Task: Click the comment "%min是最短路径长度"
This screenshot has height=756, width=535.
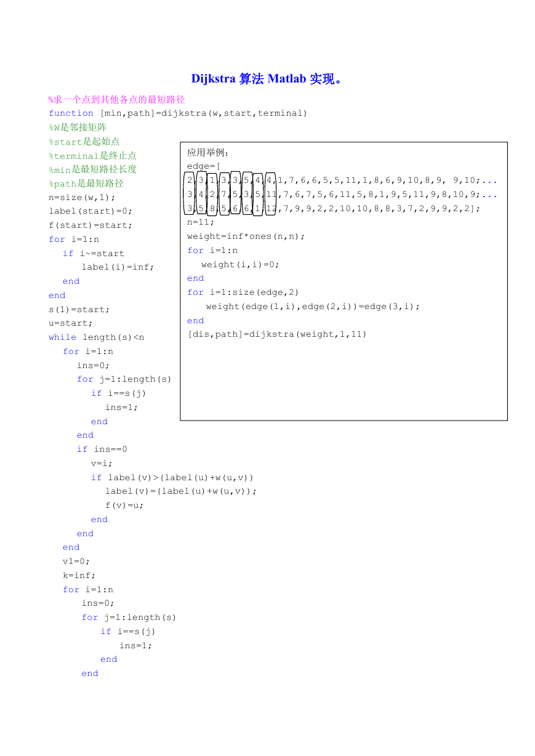Action: point(92,169)
